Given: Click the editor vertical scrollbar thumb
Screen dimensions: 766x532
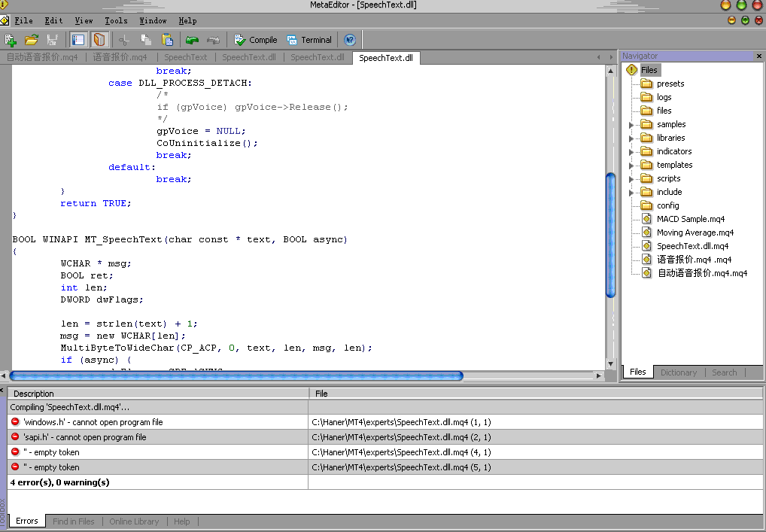Looking at the screenshot, I should [610, 235].
